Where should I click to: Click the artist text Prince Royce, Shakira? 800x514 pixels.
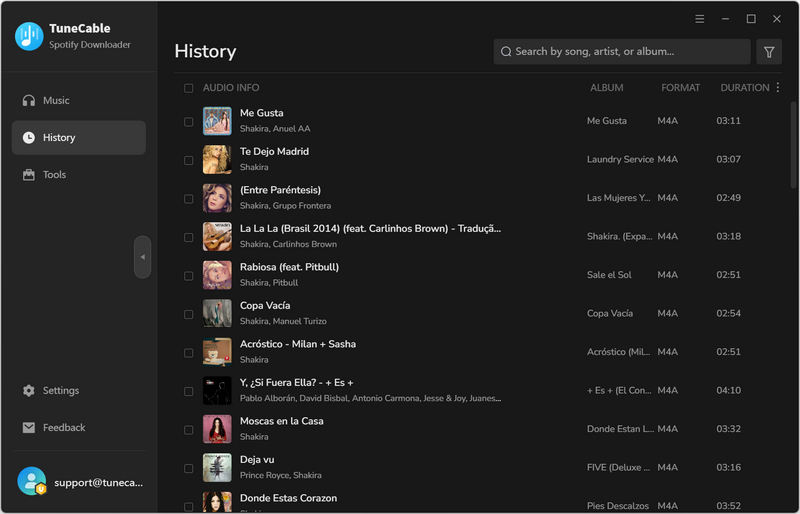281,475
